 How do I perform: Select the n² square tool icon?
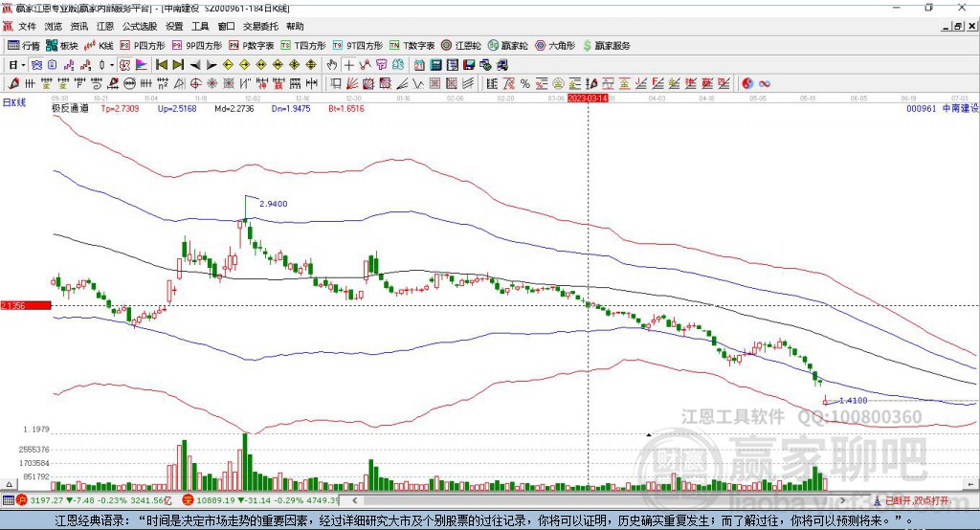click(x=163, y=83)
